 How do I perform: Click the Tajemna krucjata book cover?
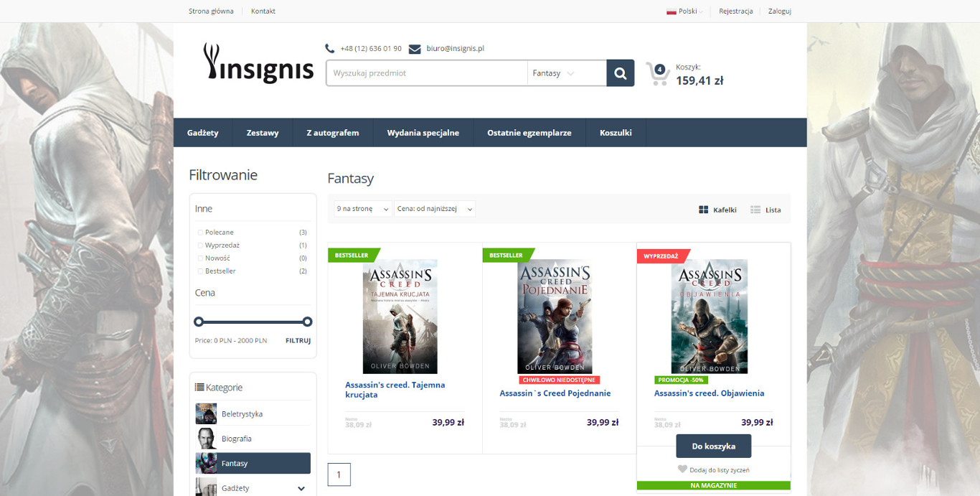[x=400, y=317]
